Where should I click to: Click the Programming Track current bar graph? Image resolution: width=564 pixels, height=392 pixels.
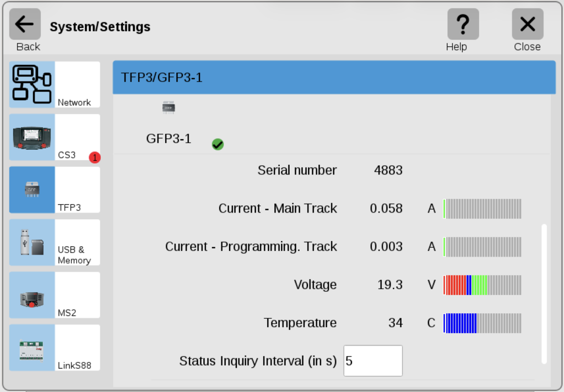point(482,247)
